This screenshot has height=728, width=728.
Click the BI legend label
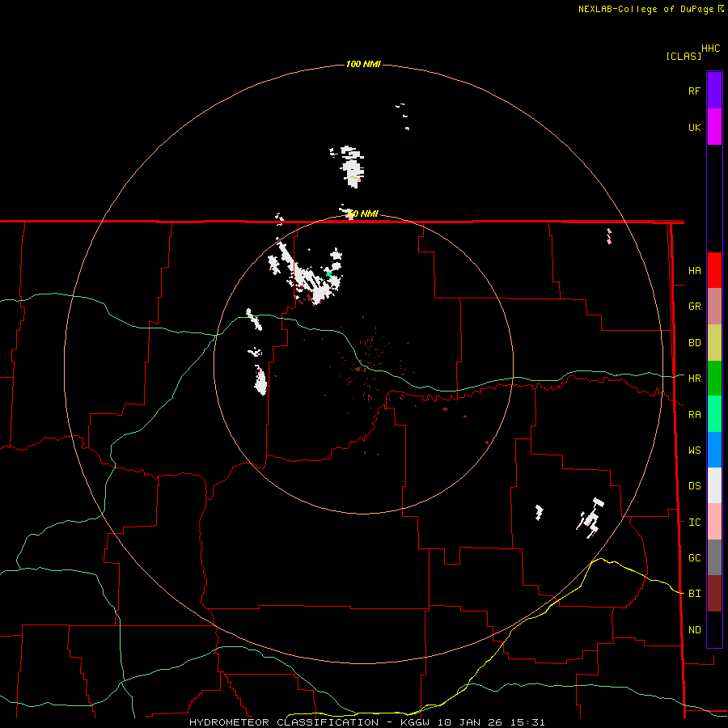click(x=694, y=594)
